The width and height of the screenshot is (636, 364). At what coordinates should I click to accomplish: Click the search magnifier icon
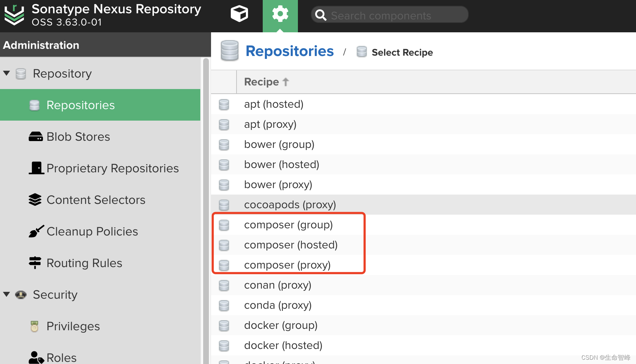coord(321,15)
